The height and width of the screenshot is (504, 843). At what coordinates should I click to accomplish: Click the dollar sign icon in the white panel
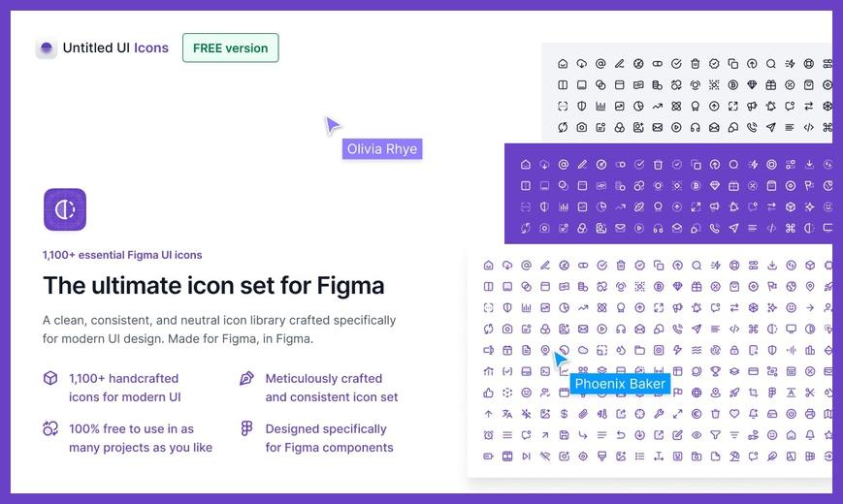[x=564, y=414]
